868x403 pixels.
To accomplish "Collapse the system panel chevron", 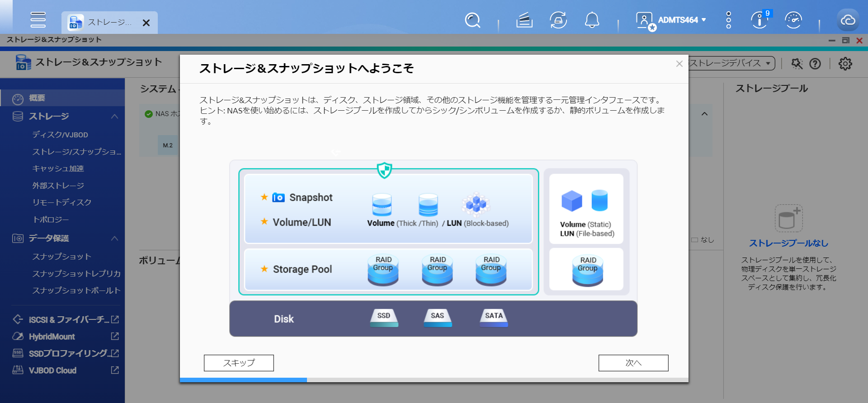I will click(x=704, y=114).
